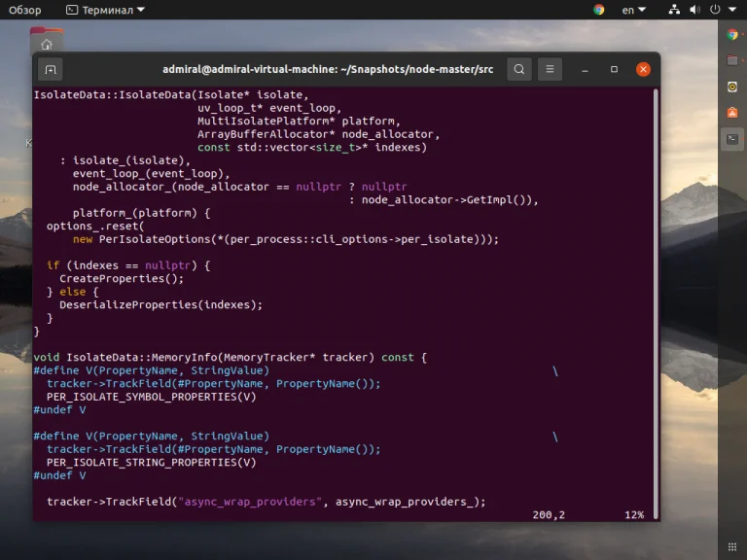The width and height of the screenshot is (747, 560).
Task: Show applications grid in the dock
Action: (732, 546)
